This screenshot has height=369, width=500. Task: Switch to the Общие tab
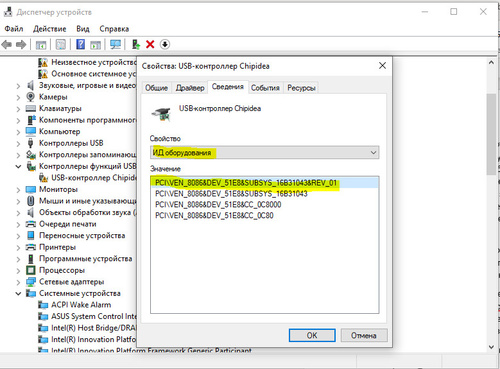(156, 88)
